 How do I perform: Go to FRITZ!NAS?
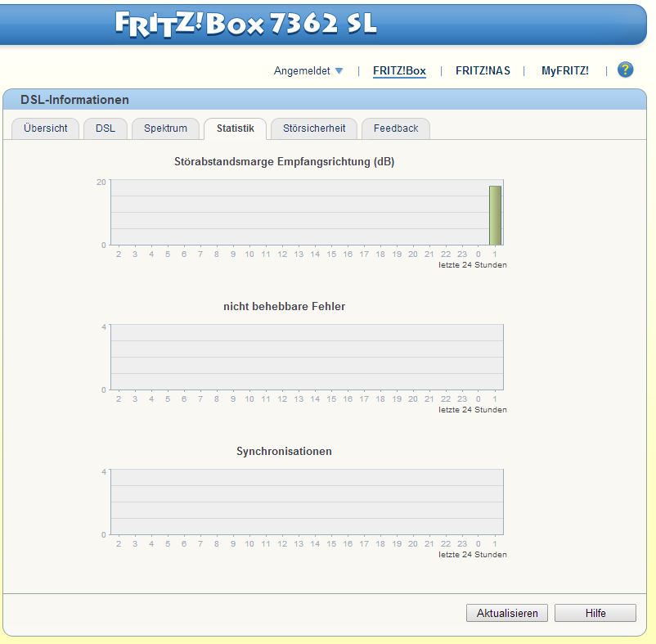point(483,70)
